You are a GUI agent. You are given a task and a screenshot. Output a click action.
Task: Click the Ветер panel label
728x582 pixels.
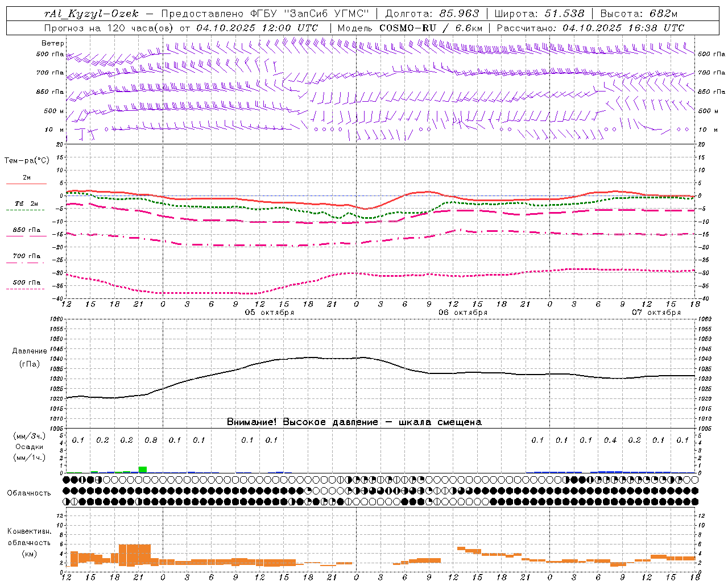pos(52,43)
